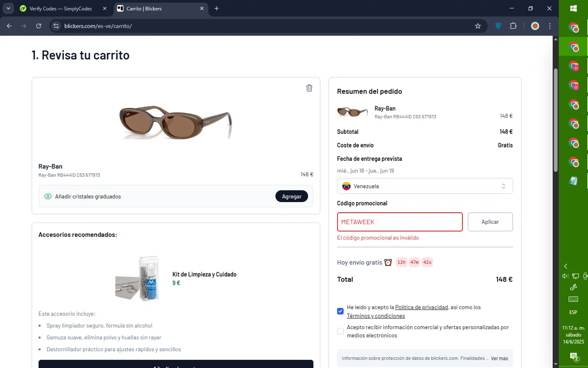Open a new browser tab
588x368 pixels.
point(216,8)
